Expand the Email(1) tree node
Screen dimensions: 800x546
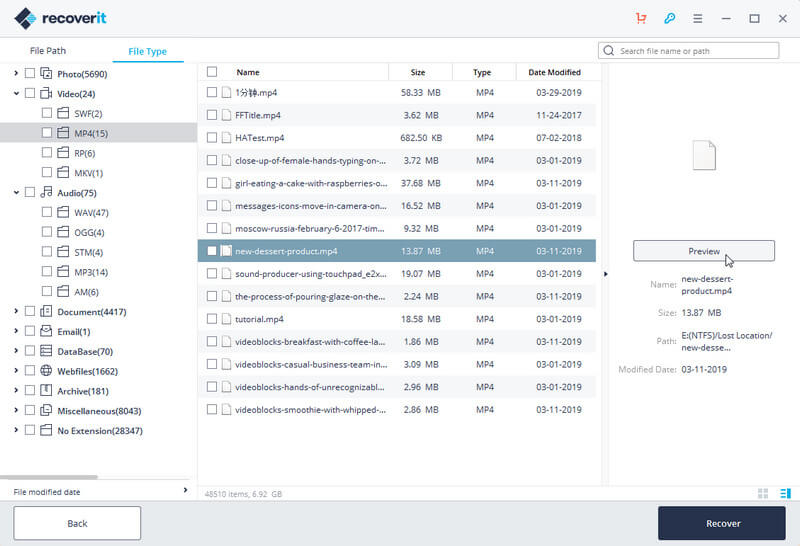(16, 331)
